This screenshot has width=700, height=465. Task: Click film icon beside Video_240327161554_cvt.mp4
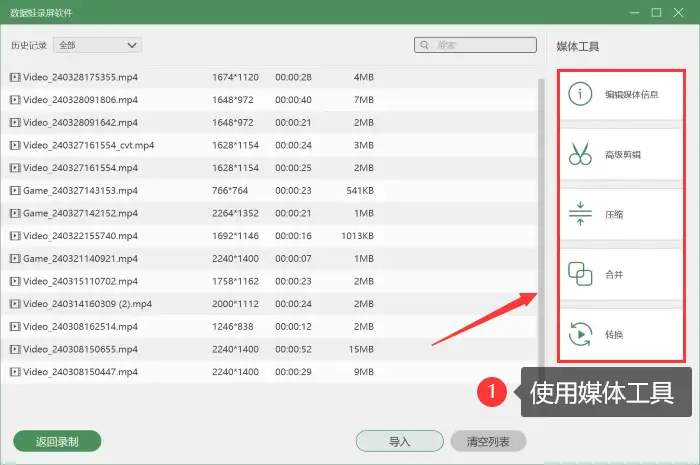[x=15, y=145]
